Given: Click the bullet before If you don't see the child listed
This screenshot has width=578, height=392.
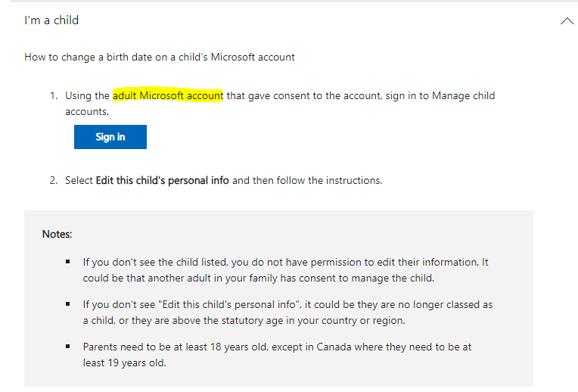Looking at the screenshot, I should pos(68,262).
